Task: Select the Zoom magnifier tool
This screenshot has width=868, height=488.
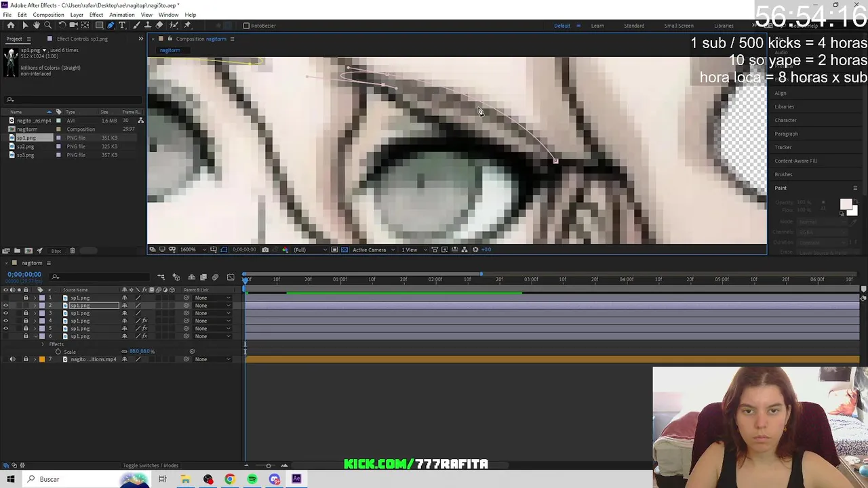Action: point(47,25)
